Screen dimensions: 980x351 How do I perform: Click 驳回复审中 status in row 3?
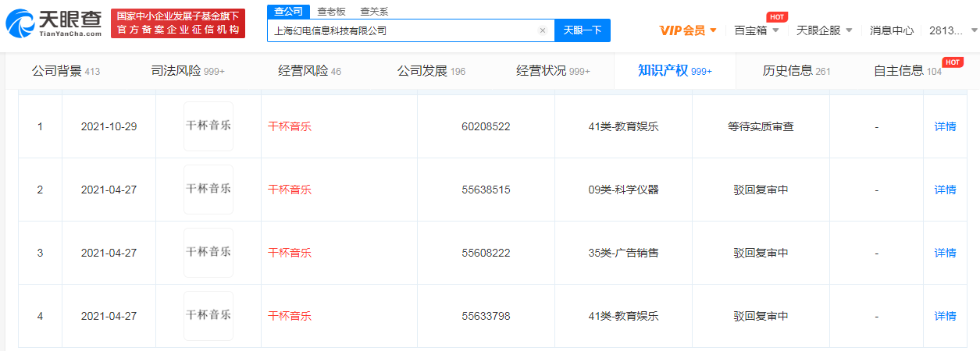(761, 253)
